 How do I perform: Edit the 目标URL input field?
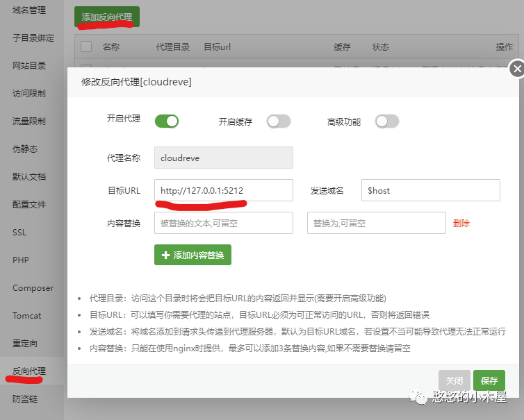point(224,190)
